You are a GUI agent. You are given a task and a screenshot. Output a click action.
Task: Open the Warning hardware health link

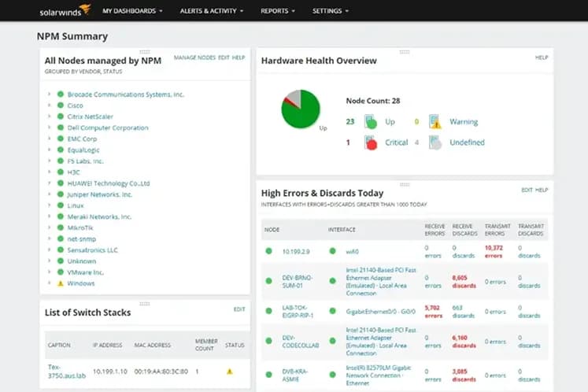tap(464, 121)
